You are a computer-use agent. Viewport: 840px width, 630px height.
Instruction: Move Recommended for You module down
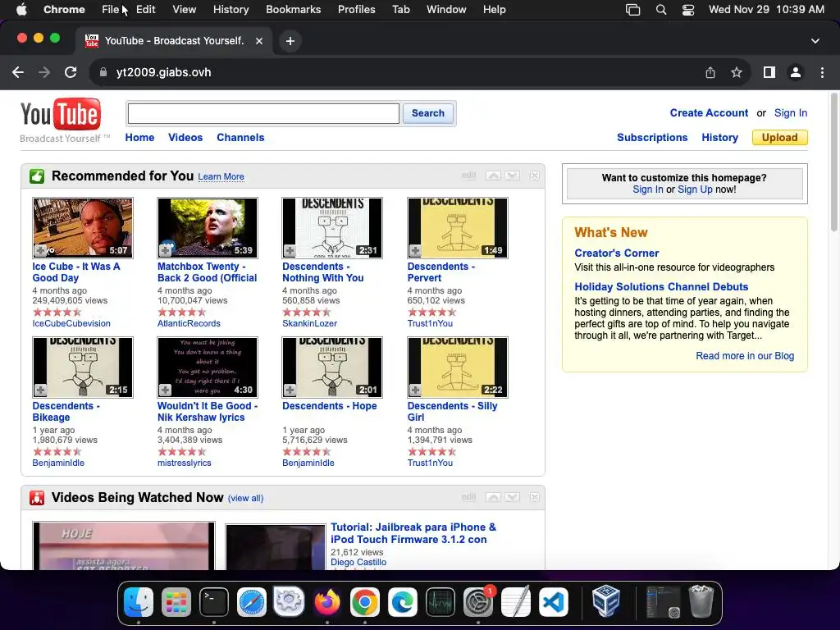tap(512, 176)
